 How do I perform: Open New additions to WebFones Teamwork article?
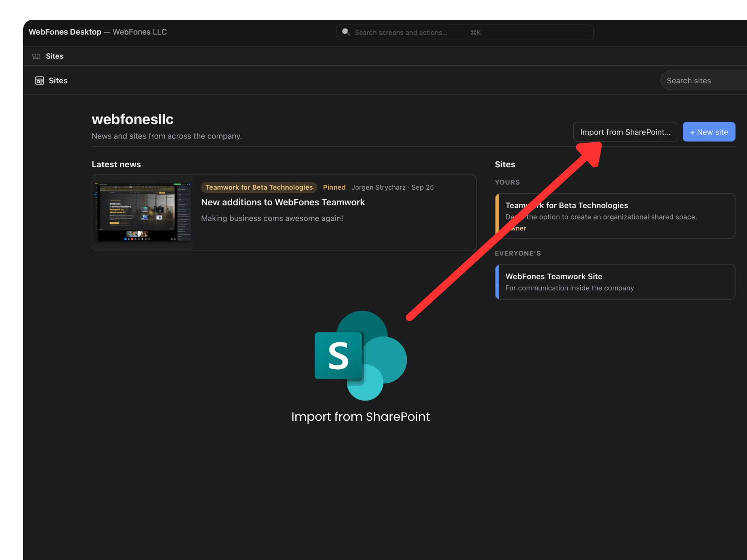point(283,202)
